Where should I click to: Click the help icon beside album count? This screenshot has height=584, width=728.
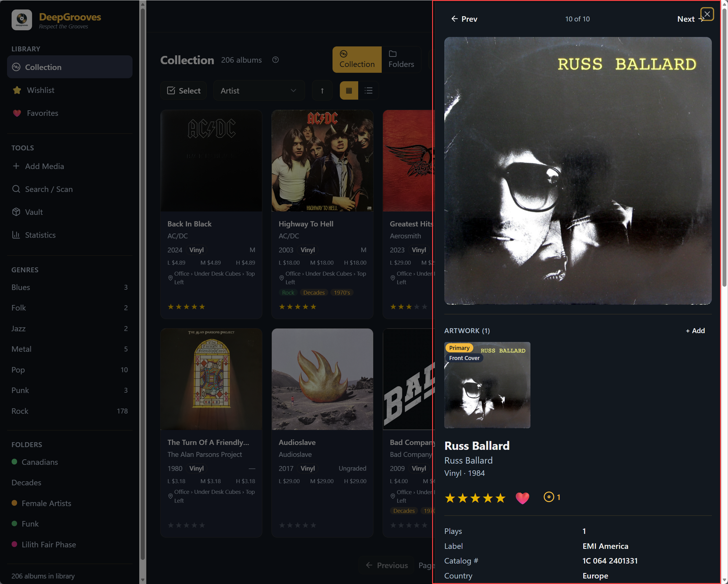[x=275, y=60]
